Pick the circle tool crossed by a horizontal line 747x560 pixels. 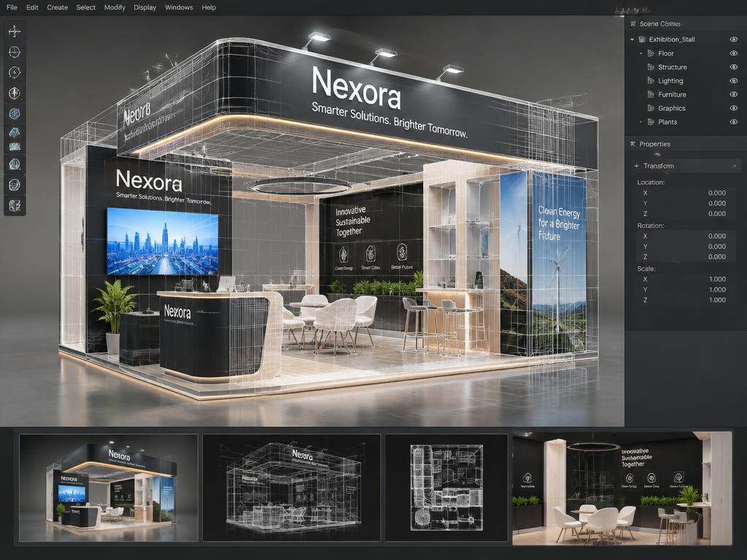(15, 52)
